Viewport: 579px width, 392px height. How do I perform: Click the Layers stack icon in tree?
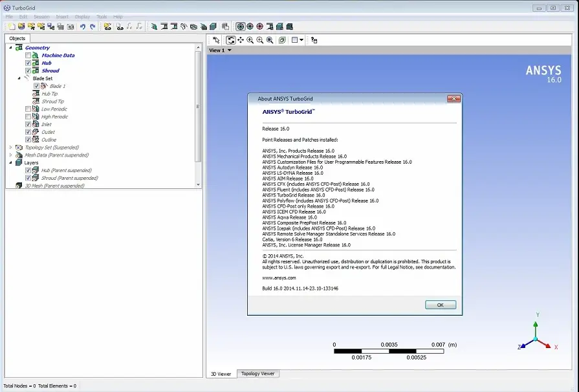click(x=19, y=162)
